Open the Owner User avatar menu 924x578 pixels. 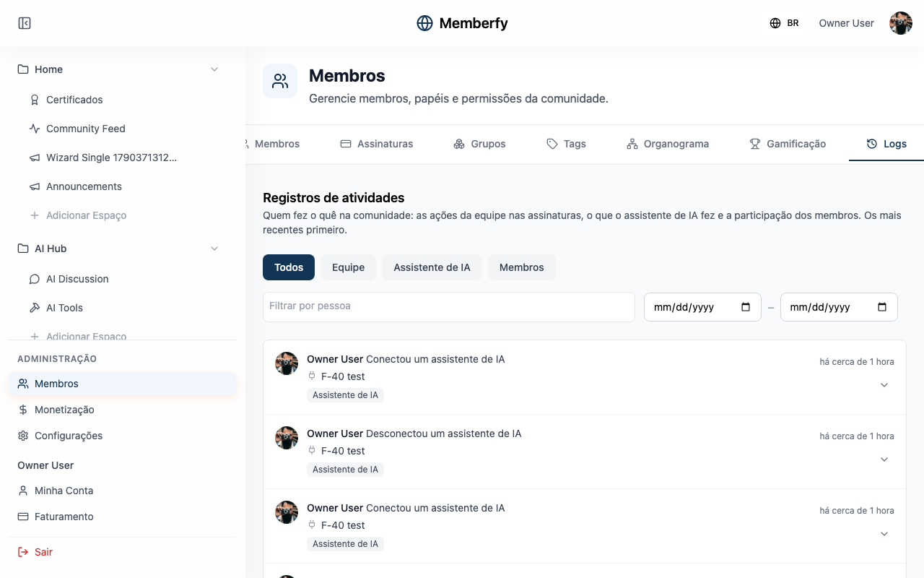[x=901, y=23]
